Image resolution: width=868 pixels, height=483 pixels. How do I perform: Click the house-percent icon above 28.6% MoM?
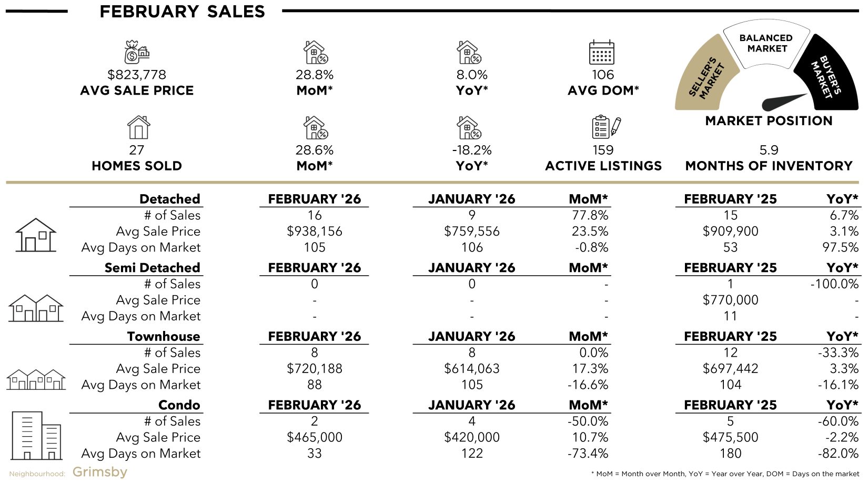(316, 128)
